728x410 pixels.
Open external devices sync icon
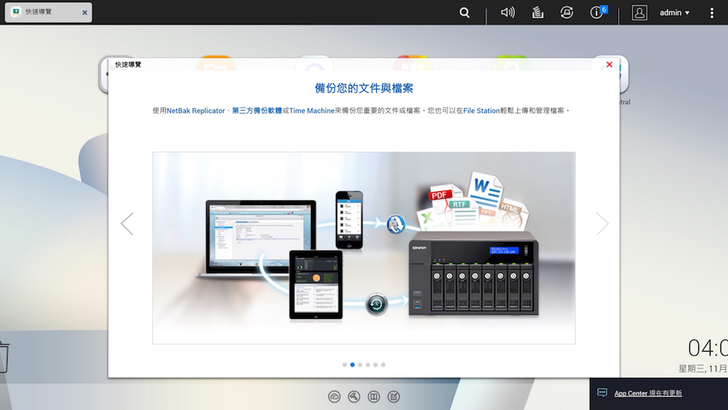(566, 13)
